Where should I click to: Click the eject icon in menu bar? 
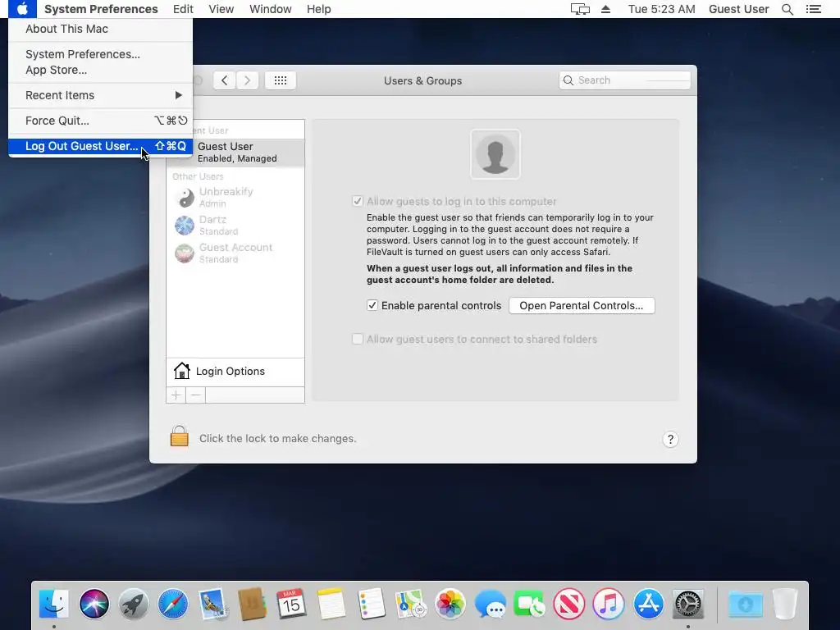[606, 9]
